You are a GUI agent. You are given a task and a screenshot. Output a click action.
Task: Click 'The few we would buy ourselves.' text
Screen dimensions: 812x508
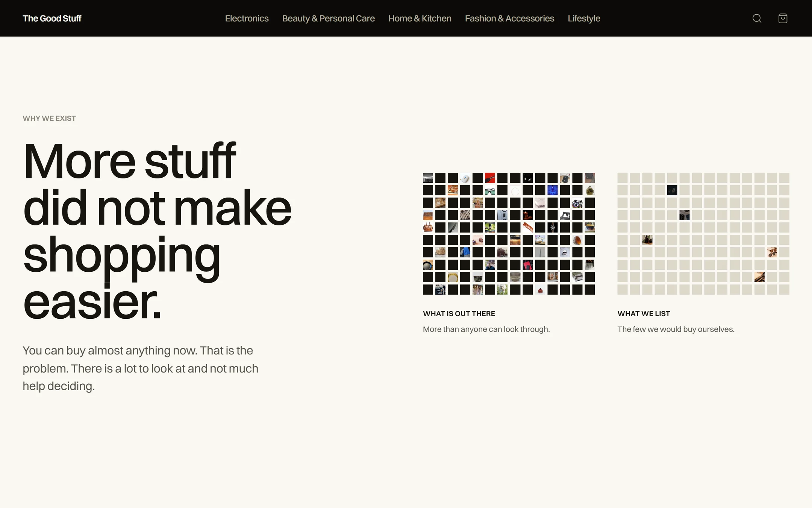(676, 329)
